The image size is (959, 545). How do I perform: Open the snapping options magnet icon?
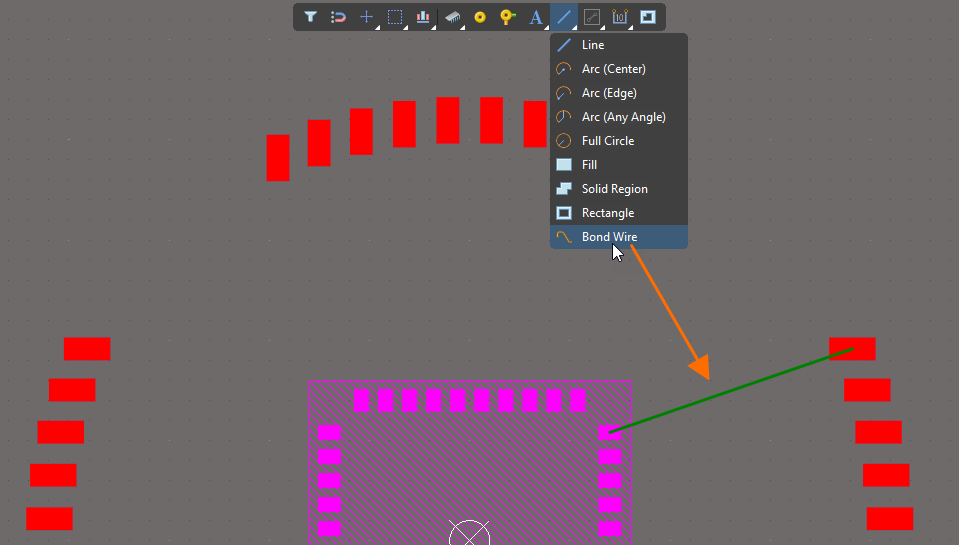click(x=338, y=17)
